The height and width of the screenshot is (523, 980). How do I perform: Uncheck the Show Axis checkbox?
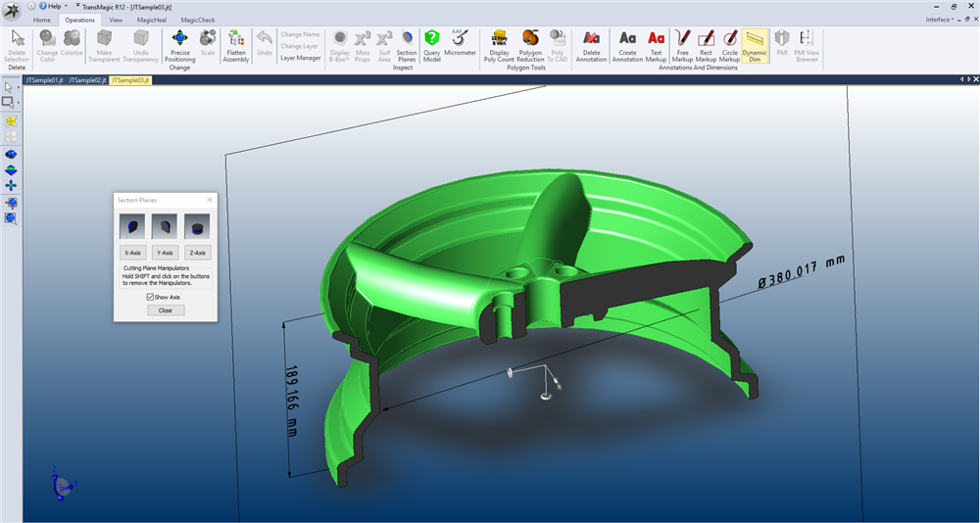click(150, 297)
